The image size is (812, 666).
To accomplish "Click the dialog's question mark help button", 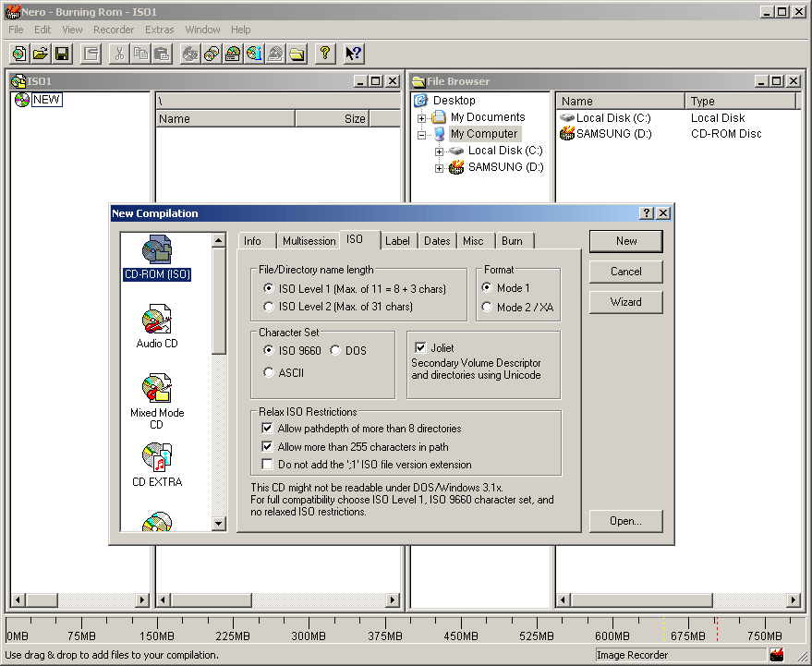I will [x=646, y=212].
